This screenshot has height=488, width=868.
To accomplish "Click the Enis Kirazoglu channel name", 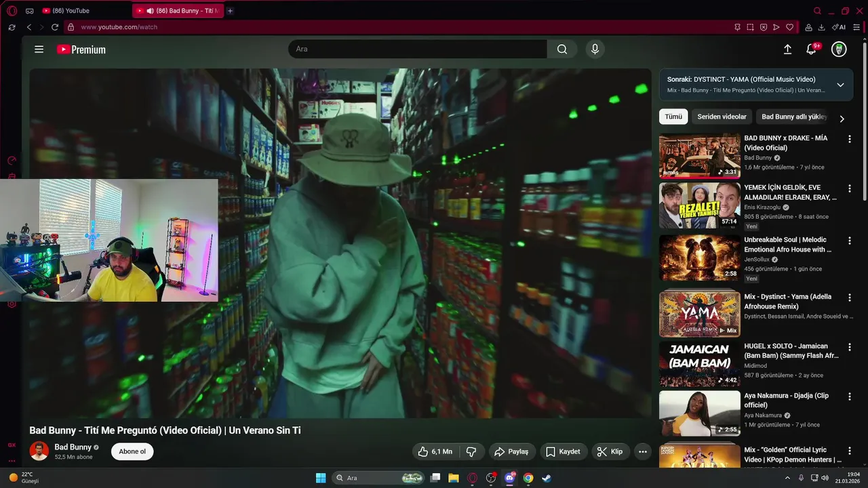I will click(x=762, y=207).
